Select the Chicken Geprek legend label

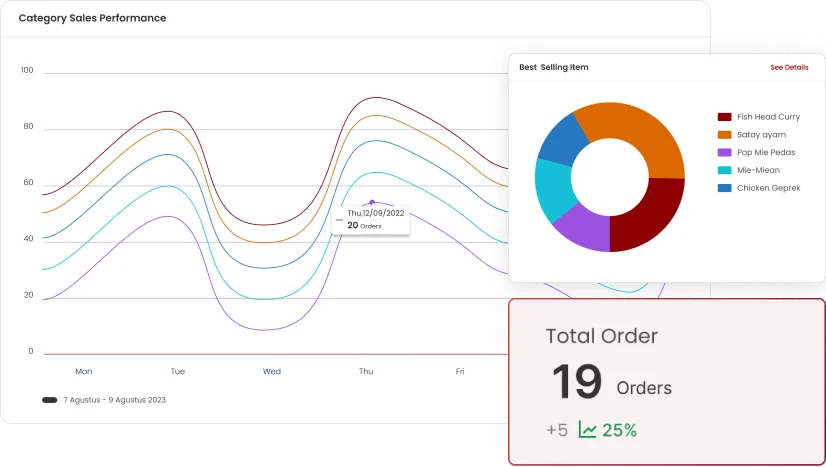click(769, 188)
